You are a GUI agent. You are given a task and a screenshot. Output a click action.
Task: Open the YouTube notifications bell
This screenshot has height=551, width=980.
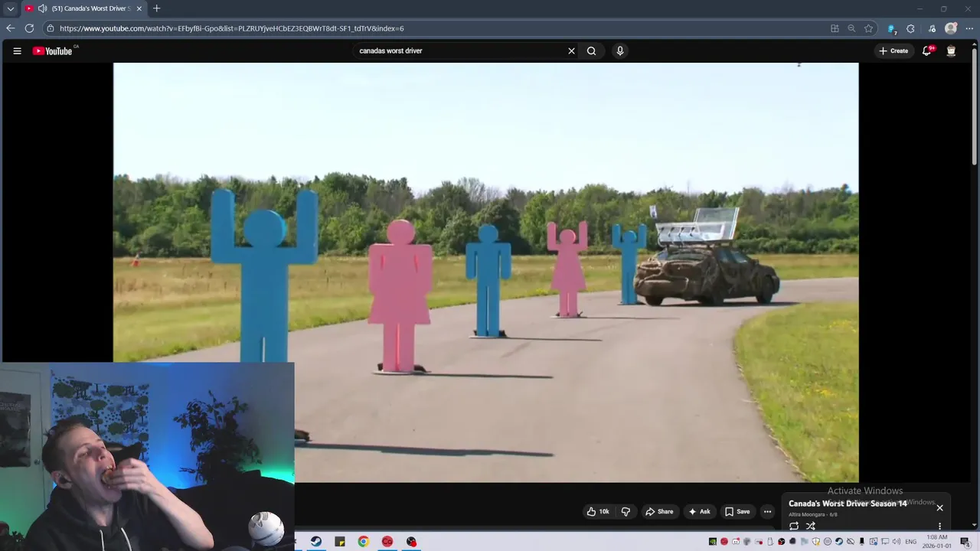click(x=927, y=51)
